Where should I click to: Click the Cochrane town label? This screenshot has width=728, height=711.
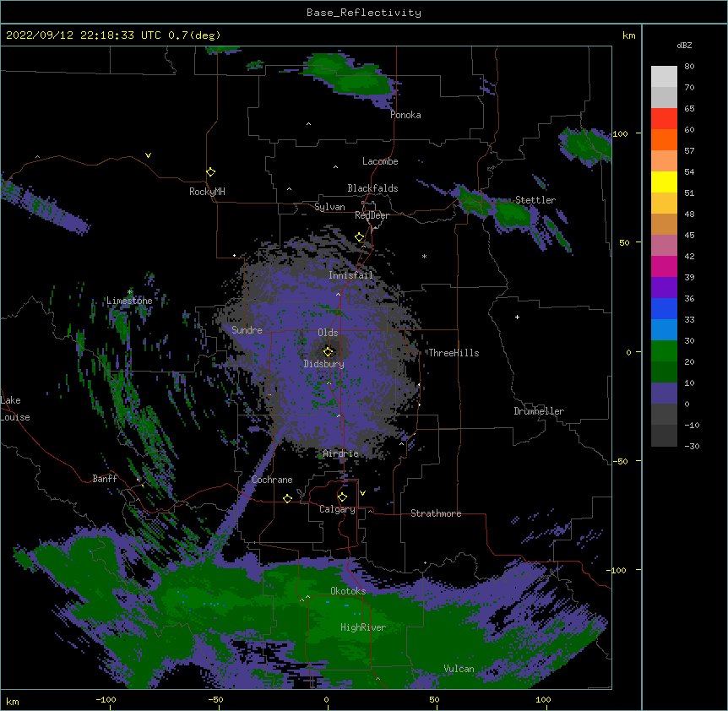272,480
